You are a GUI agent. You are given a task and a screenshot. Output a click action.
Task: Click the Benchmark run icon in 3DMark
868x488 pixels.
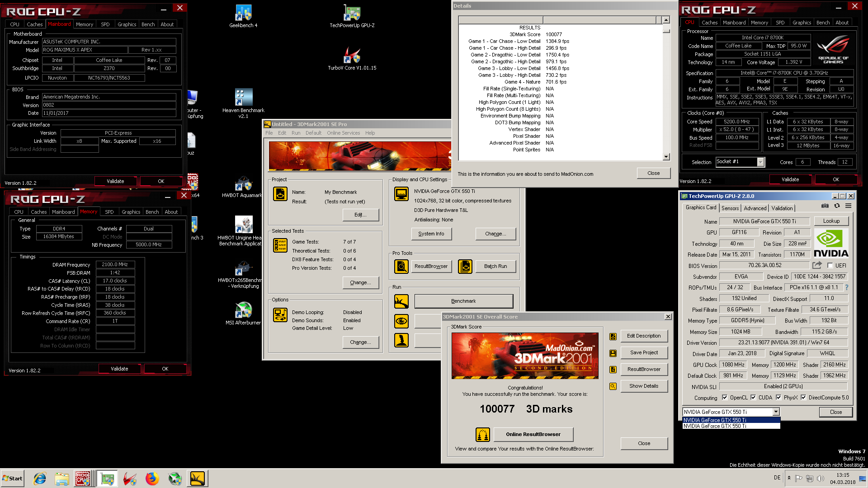[401, 301]
